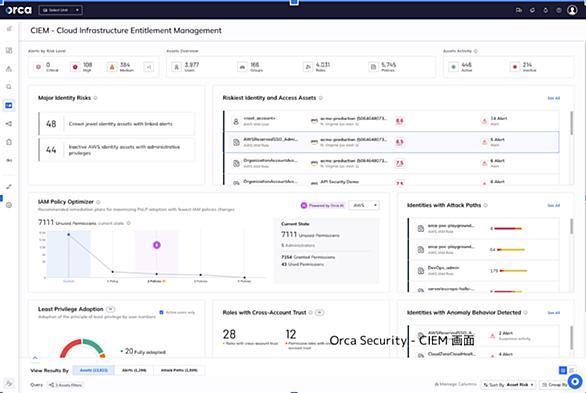
Task: Click the purple marker on optimizer chart
Action: coord(157,245)
